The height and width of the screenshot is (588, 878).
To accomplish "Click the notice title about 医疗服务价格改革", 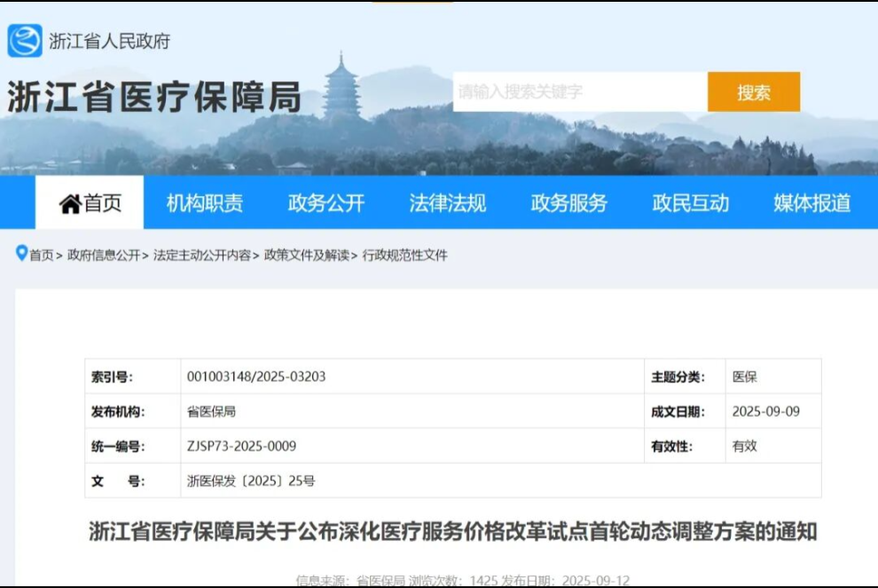I will [452, 532].
